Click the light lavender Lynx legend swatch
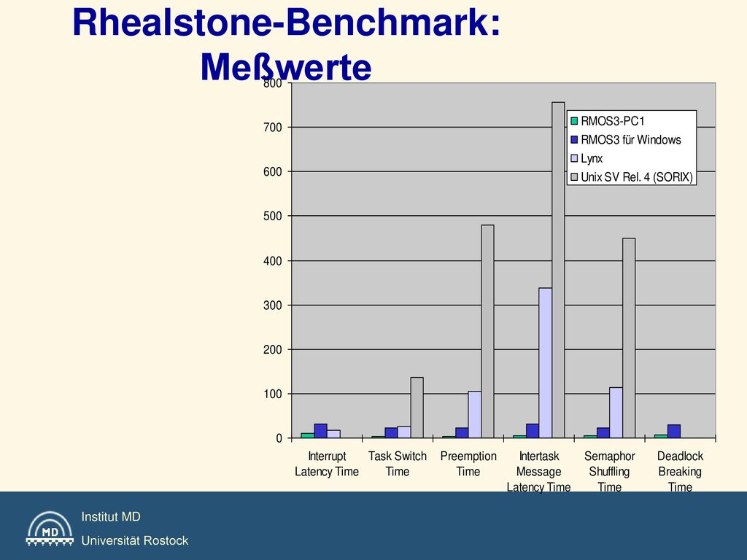Viewport: 747px width, 560px height. 574,158
